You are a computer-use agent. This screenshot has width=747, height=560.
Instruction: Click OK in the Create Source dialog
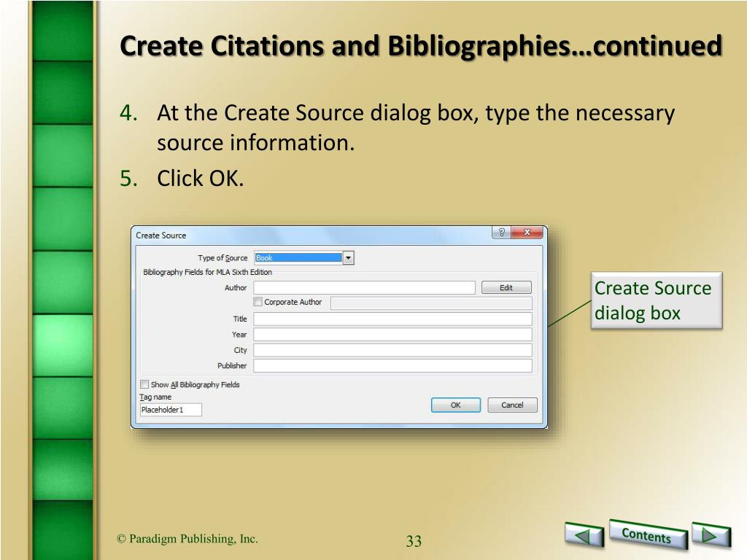[x=456, y=405]
